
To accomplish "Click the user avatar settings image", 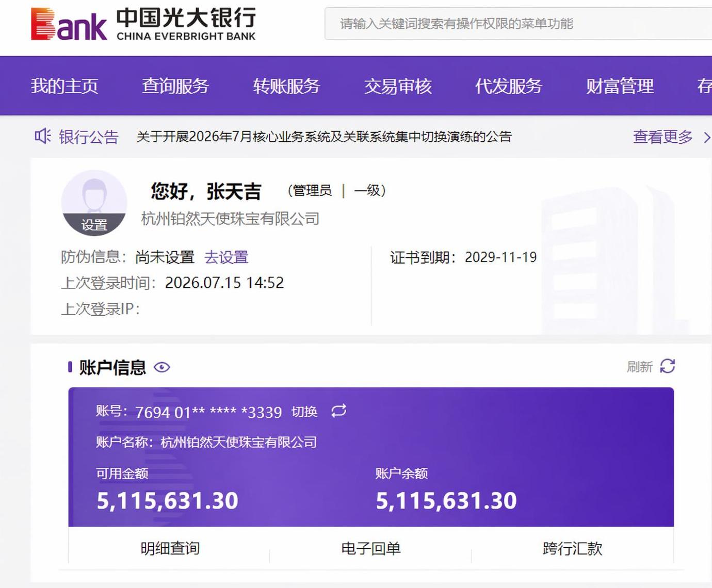I will (x=94, y=203).
